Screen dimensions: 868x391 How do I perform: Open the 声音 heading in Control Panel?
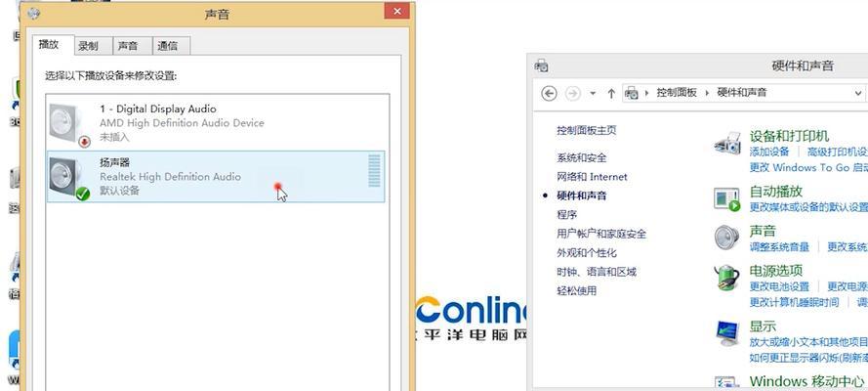click(x=763, y=231)
